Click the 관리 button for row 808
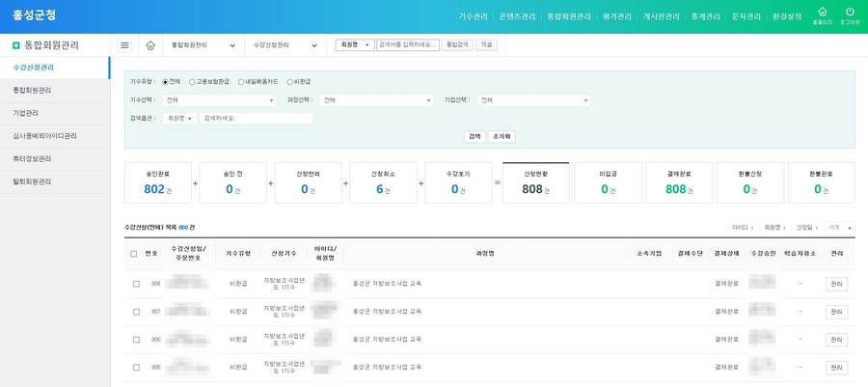The width and height of the screenshot is (868, 387). tap(836, 284)
